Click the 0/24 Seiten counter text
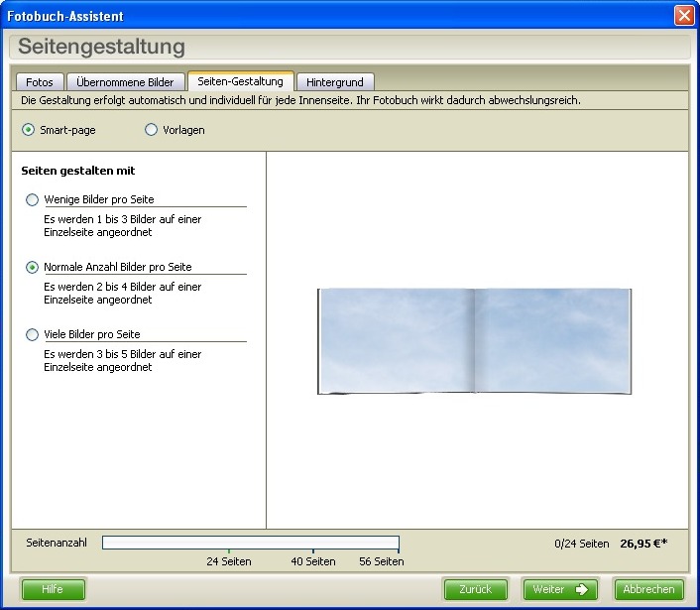 tap(582, 544)
